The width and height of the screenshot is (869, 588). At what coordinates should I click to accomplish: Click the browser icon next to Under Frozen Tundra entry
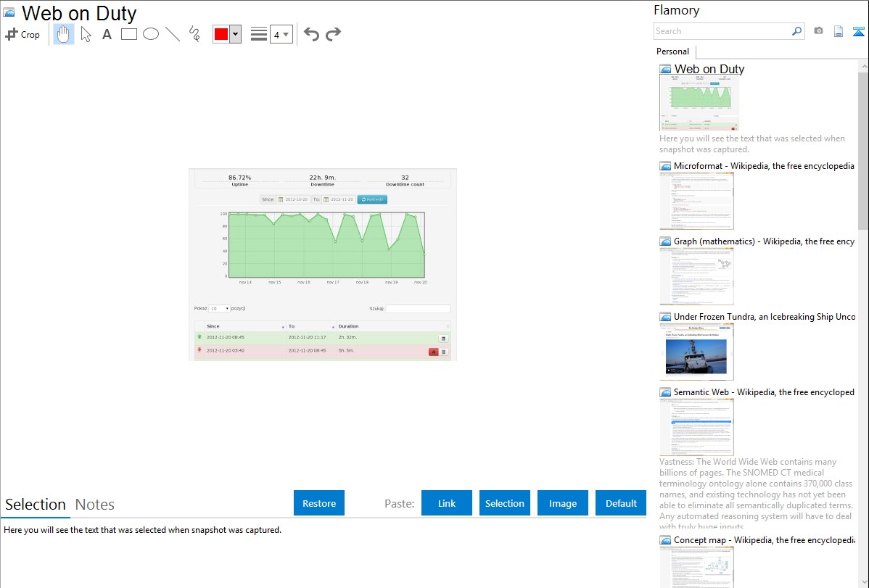click(665, 316)
